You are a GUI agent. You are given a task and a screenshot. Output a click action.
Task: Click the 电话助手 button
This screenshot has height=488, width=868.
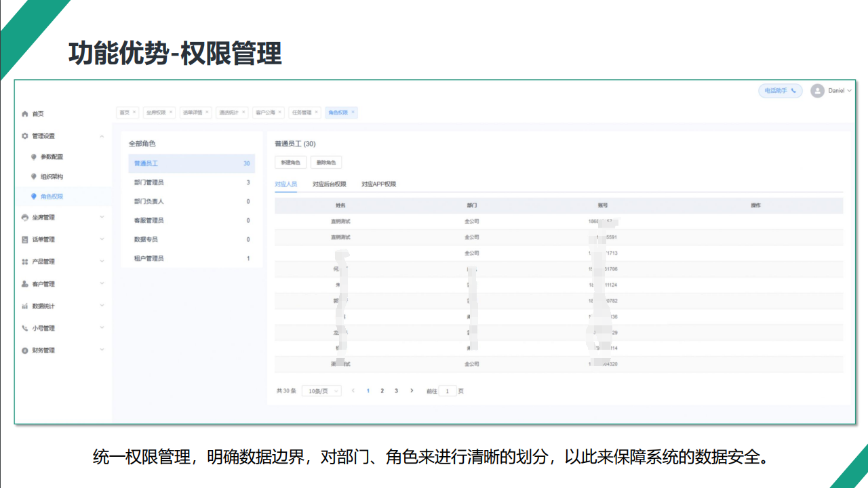point(780,91)
